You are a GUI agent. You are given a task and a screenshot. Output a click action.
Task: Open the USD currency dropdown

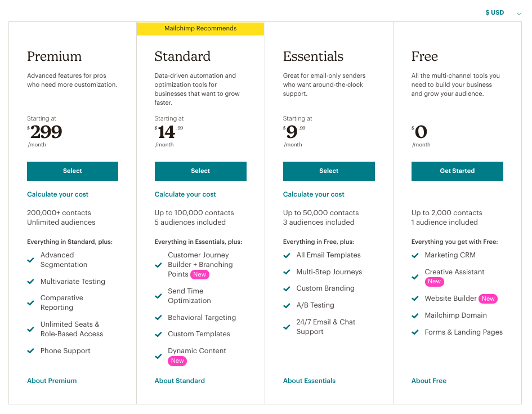pyautogui.click(x=503, y=13)
